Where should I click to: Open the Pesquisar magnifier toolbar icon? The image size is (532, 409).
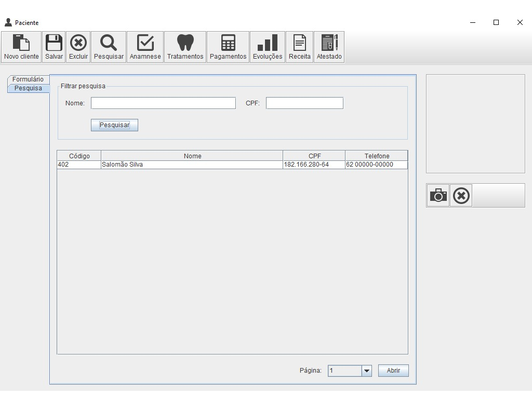(109, 47)
